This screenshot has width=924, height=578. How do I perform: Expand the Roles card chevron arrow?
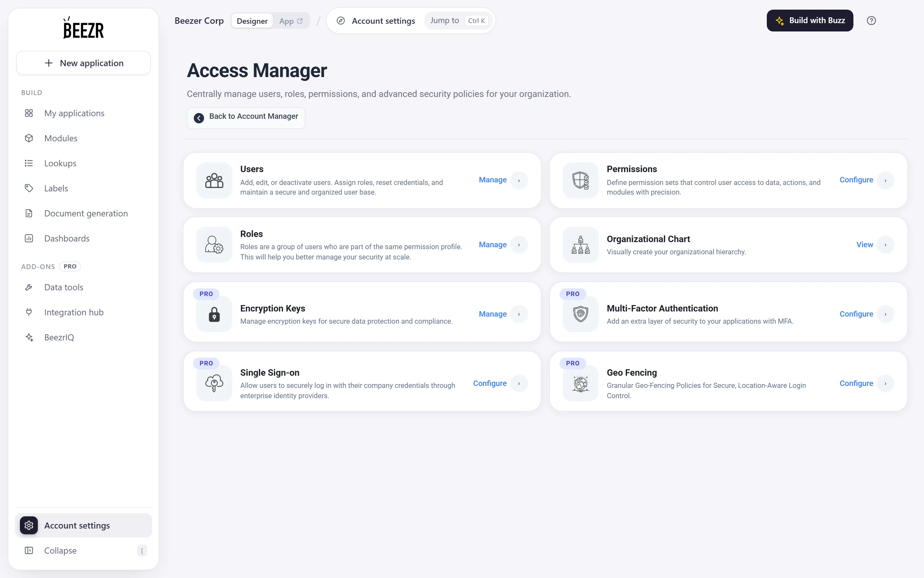tap(519, 245)
